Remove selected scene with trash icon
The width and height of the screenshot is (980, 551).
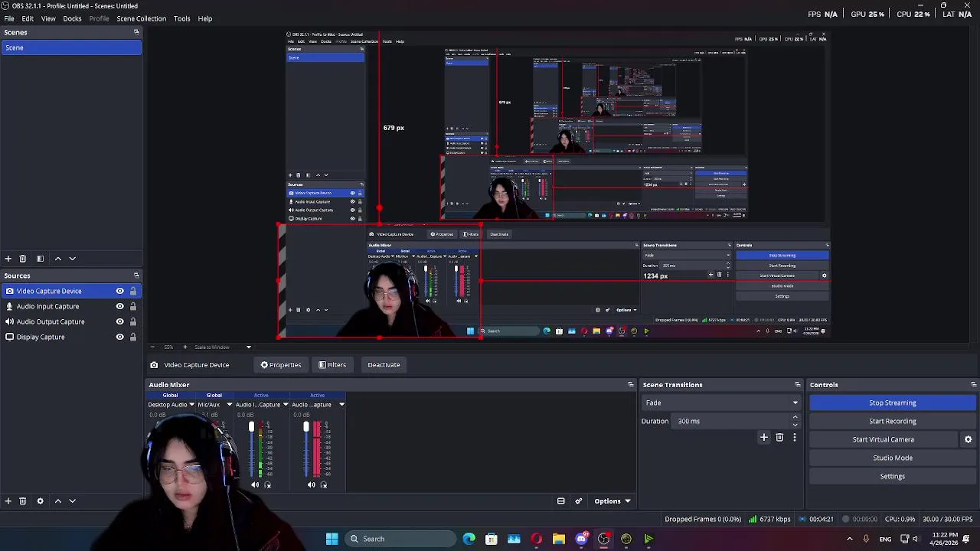point(22,259)
